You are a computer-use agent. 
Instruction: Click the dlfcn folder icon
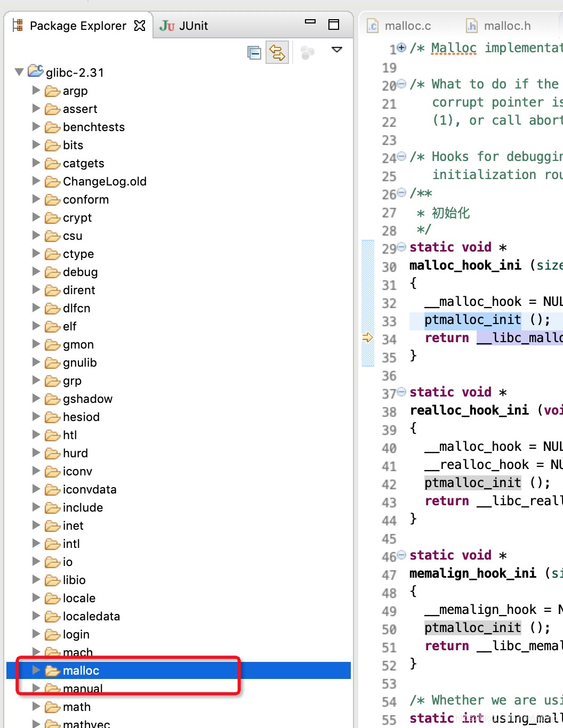52,309
